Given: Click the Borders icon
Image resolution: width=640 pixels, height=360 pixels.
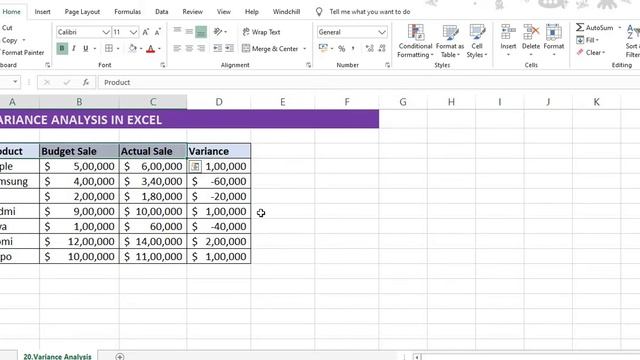Looking at the screenshot, I should 109,49.
